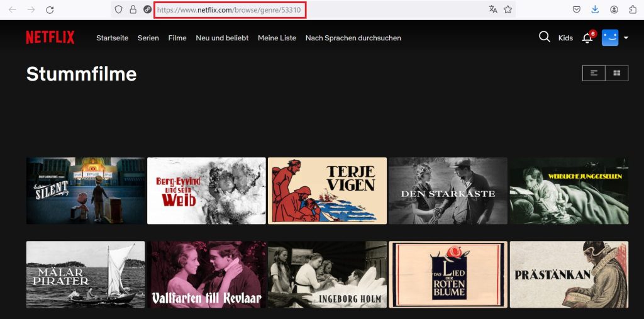Reload the page with the browser refresh button

(x=50, y=9)
